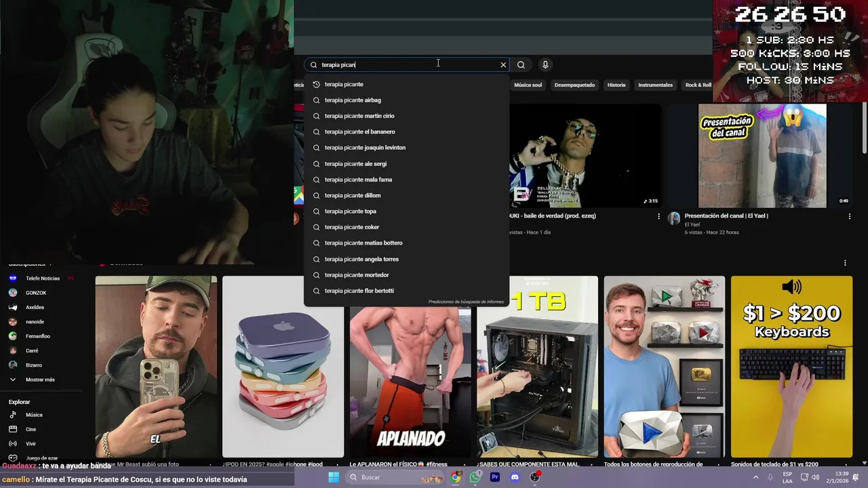Select history suggestion 'terapia picante'
The height and width of the screenshot is (488, 868).
(406, 84)
